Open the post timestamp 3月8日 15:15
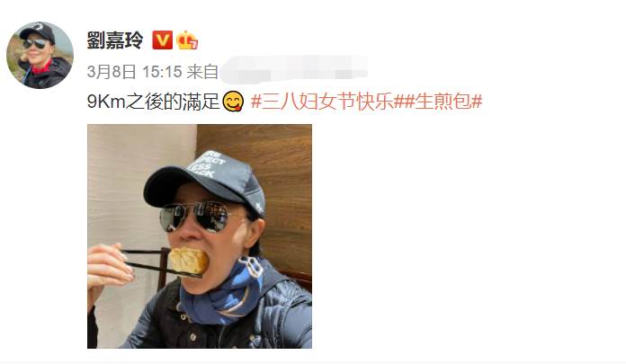The image size is (626, 364). 135,72
